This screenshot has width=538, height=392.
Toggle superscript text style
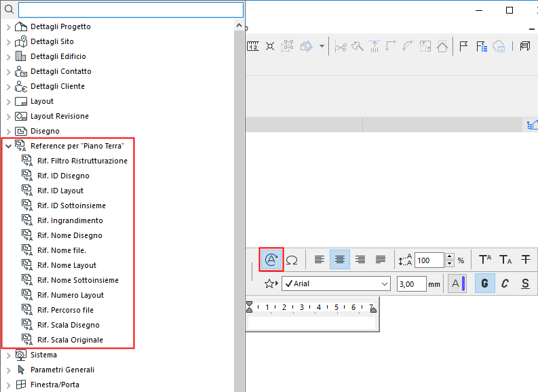coord(485,260)
